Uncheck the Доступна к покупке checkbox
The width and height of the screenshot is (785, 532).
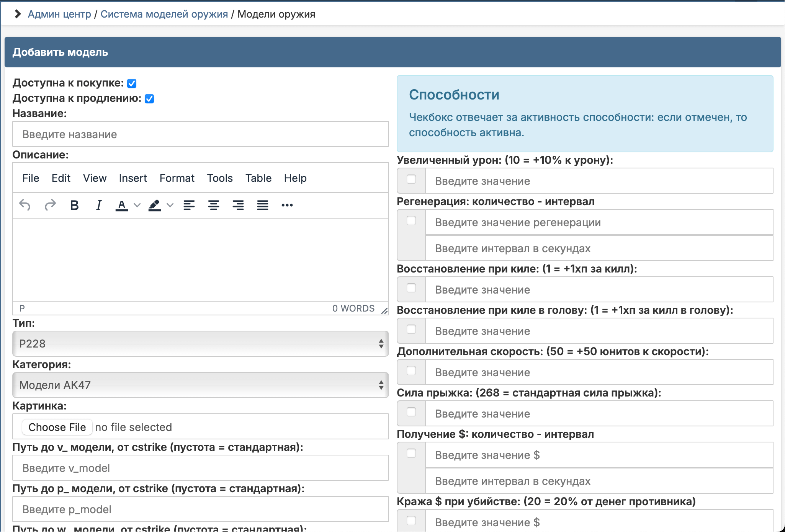132,83
